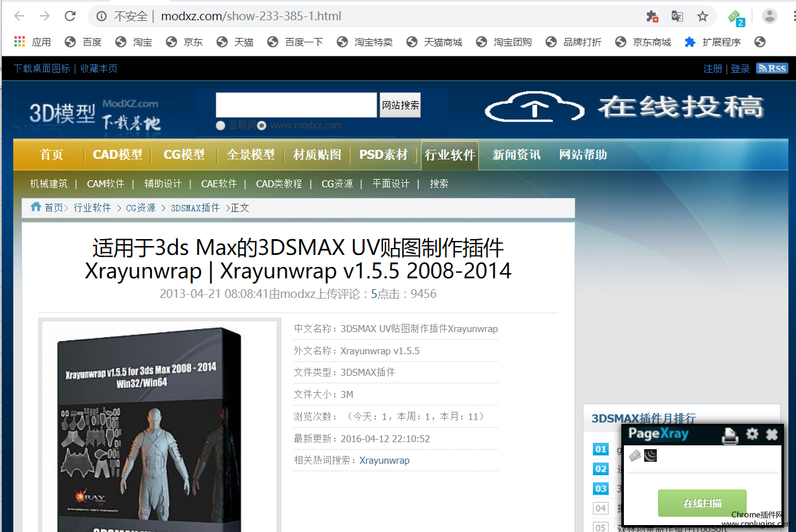Screen dimensions: 796x532
Task: Open the 全景模型 navigation tab
Action: coord(251,155)
